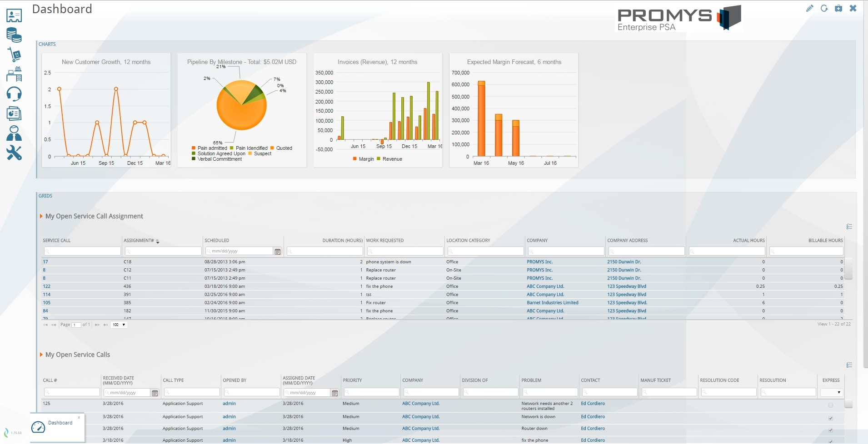Open the help desk headset icon
868x444 pixels.
click(14, 94)
